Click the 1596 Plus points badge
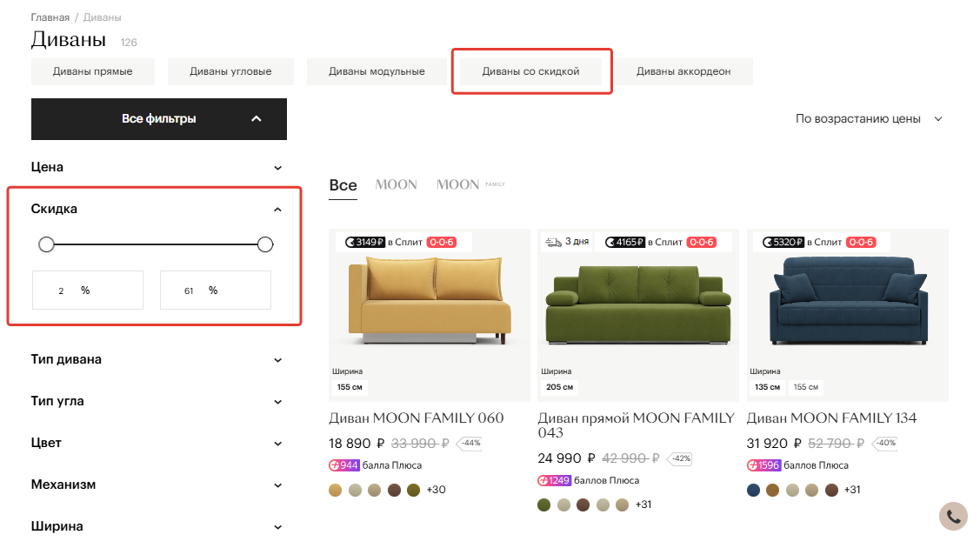This screenshot has height=548, width=980. 763,465
